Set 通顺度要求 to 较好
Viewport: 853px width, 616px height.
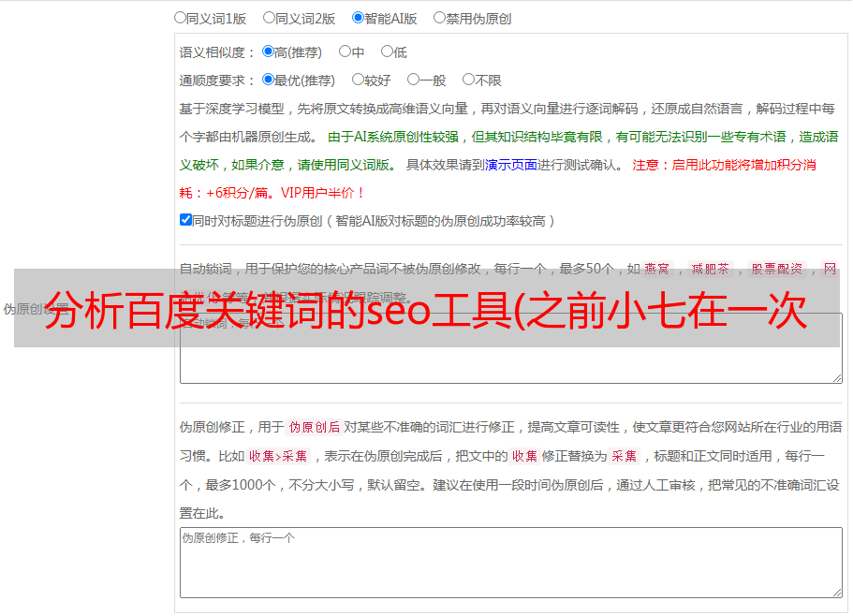point(358,80)
